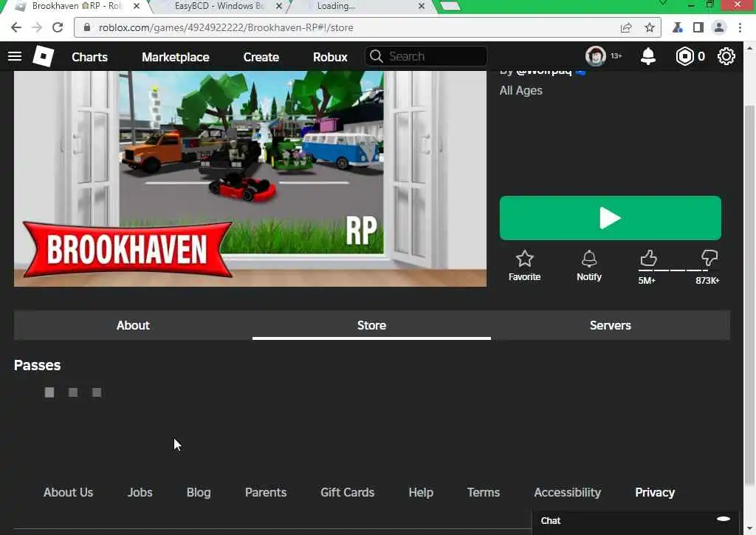This screenshot has height=535, width=756.
Task: Switch to the Loading browser tab
Action: click(362, 6)
